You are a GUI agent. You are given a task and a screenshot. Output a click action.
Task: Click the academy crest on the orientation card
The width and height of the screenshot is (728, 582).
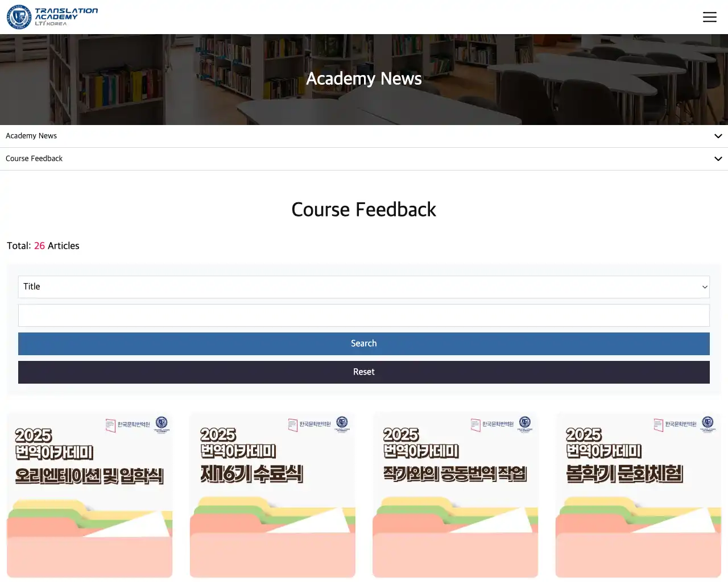click(x=162, y=424)
